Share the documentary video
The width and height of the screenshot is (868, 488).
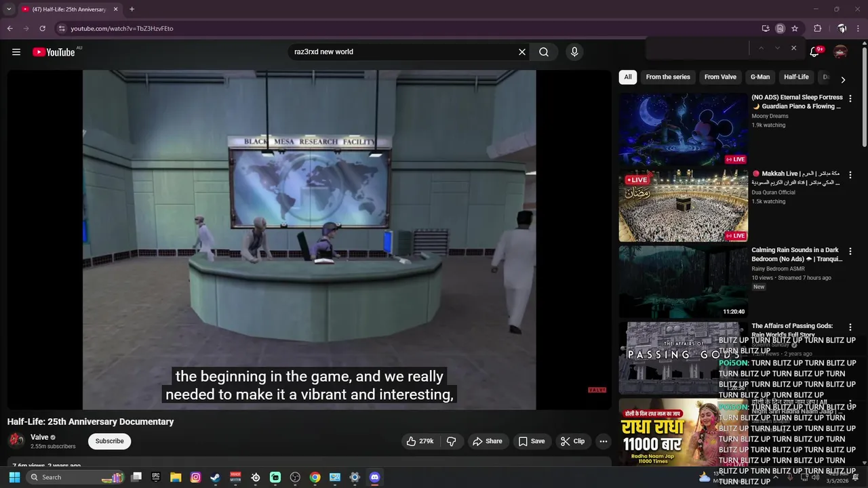coord(488,441)
